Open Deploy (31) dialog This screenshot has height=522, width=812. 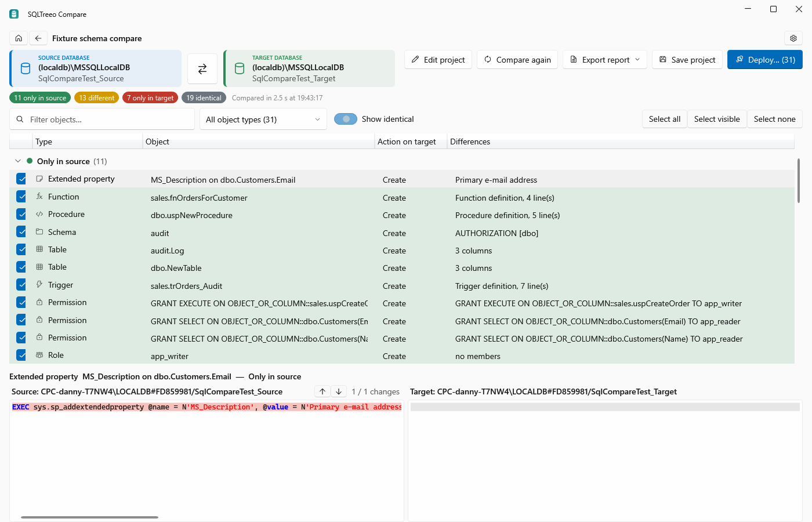coord(765,60)
